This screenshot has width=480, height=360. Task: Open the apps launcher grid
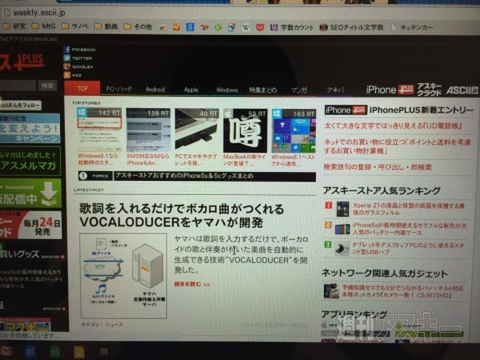click(x=104, y=352)
